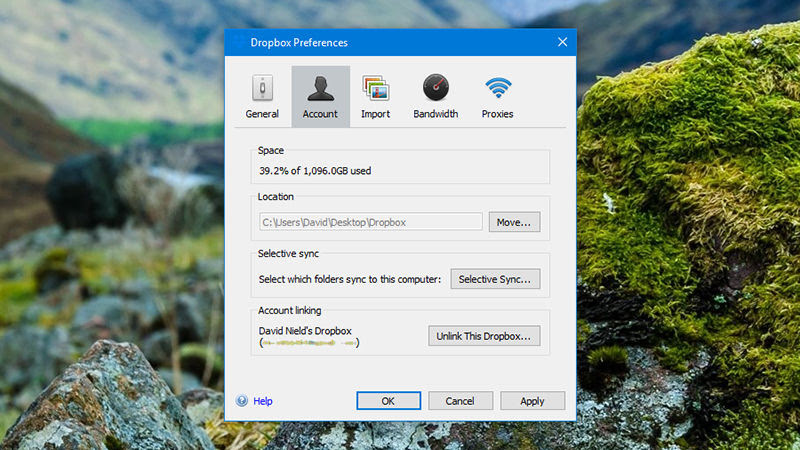Screen dimensions: 800x450
Task: Select the Account tab silhouette icon
Action: pos(320,88)
